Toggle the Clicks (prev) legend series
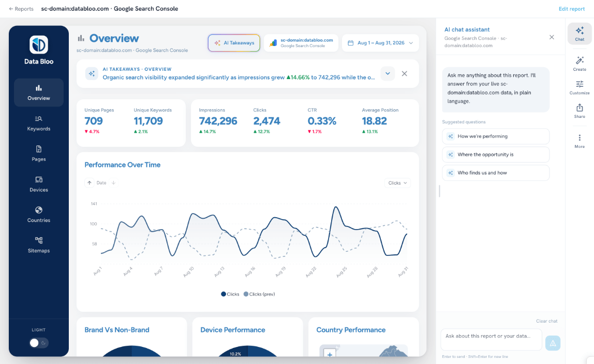The height and width of the screenshot is (364, 594). [x=259, y=294]
